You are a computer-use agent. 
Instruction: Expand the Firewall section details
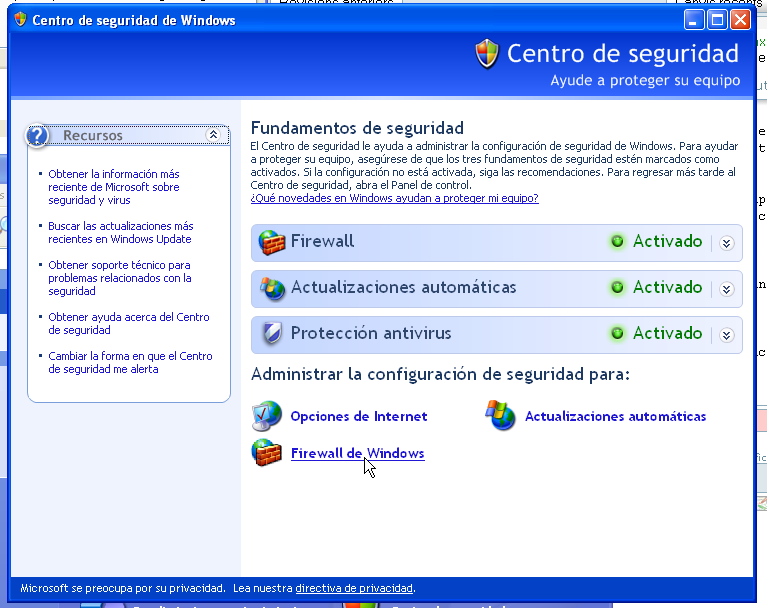[x=727, y=242]
